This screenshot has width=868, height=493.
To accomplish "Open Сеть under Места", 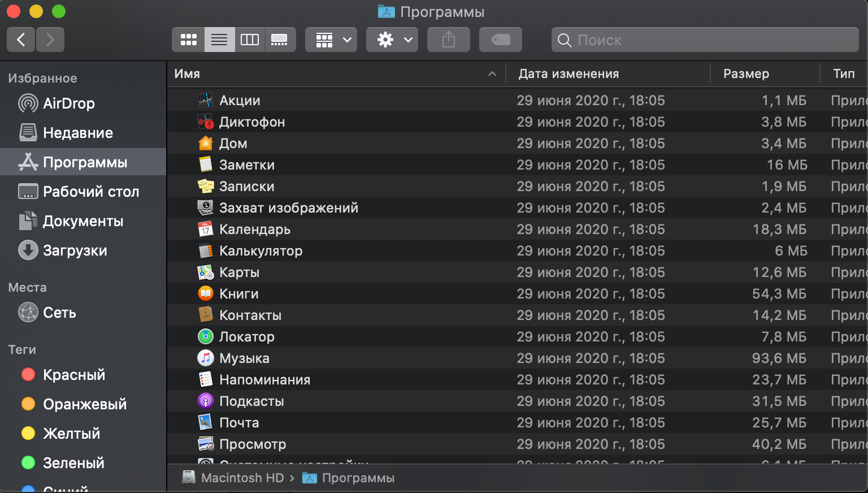I will tap(83, 313).
